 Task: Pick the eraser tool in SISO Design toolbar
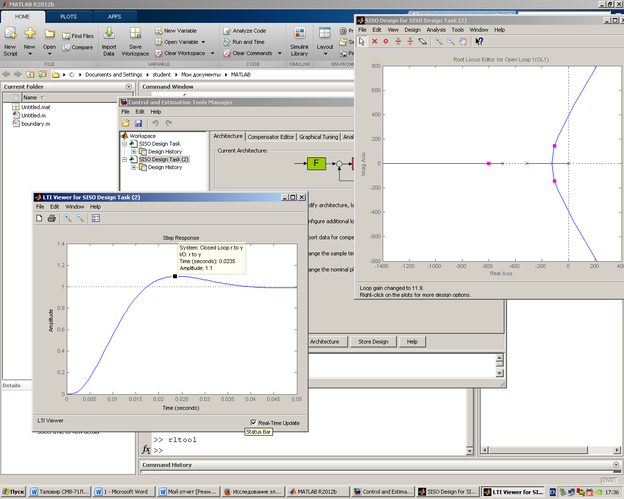point(424,41)
